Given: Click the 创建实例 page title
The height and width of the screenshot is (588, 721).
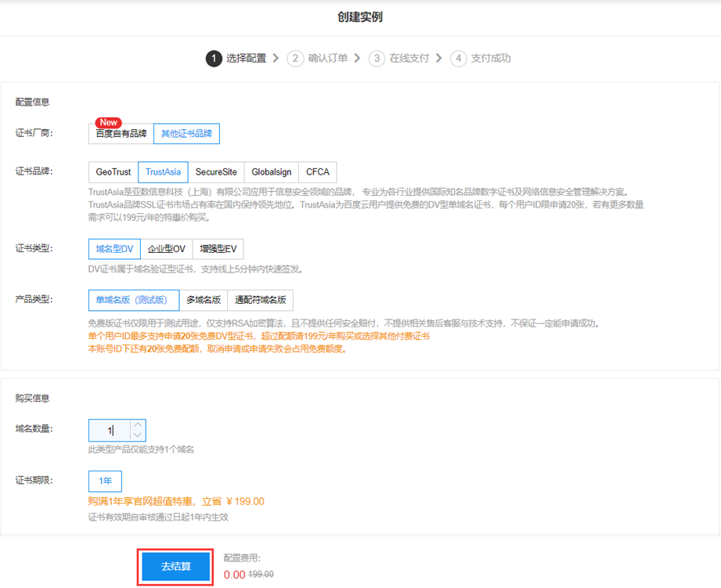Looking at the screenshot, I should 360,17.
